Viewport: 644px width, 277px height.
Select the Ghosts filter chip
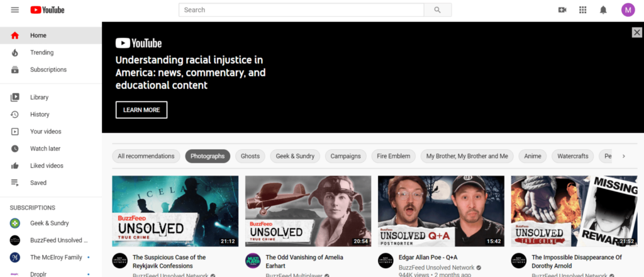point(250,156)
